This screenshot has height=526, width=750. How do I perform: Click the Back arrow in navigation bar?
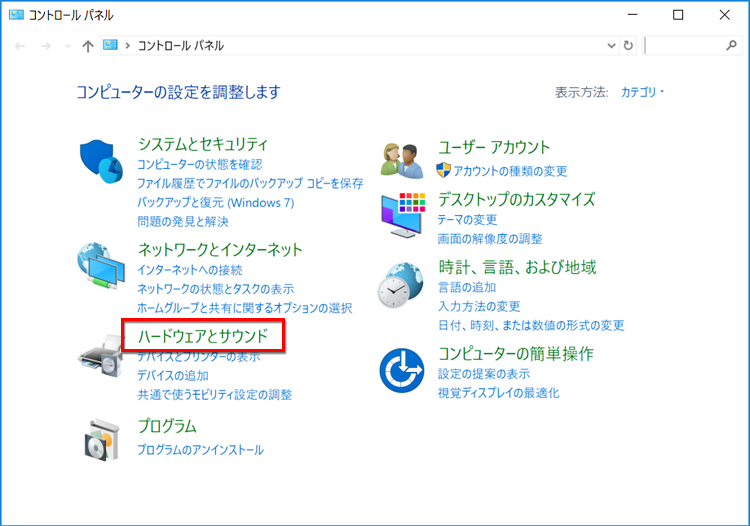click(x=20, y=46)
